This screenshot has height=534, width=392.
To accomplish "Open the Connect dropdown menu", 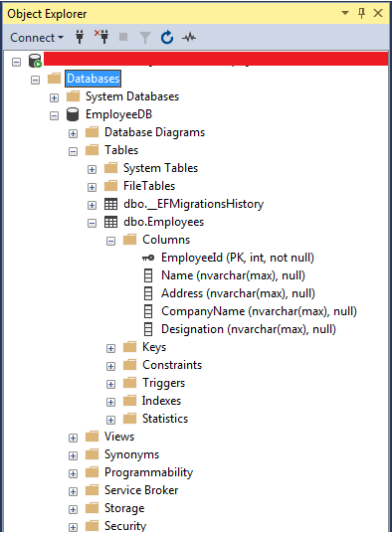I will coord(37,38).
